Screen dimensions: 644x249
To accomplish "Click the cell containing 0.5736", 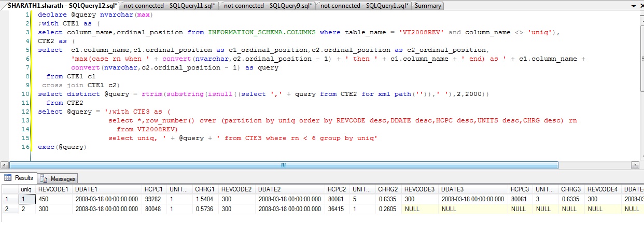I will tap(206, 209).
